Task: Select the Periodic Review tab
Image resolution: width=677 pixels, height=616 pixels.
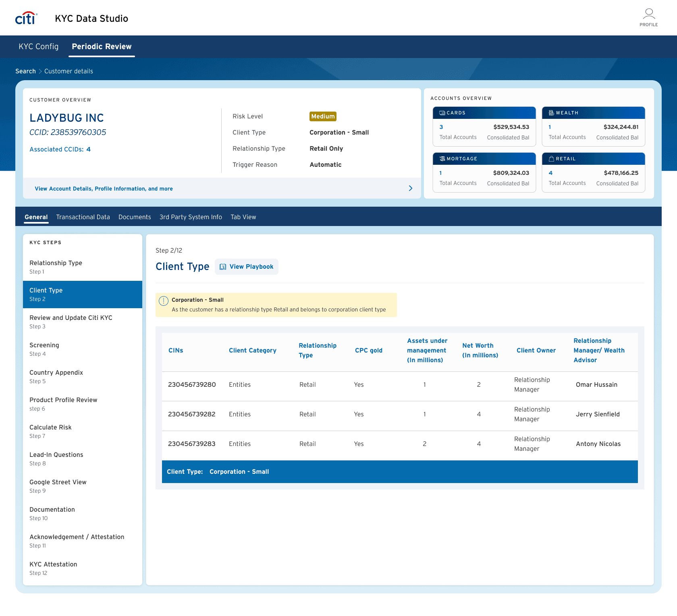Action: [x=102, y=46]
